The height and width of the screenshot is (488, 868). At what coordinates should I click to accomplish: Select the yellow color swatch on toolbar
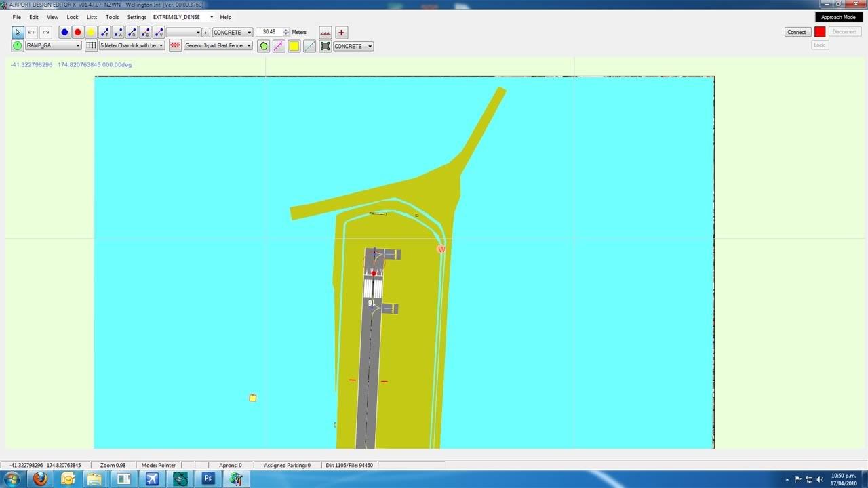pos(293,45)
